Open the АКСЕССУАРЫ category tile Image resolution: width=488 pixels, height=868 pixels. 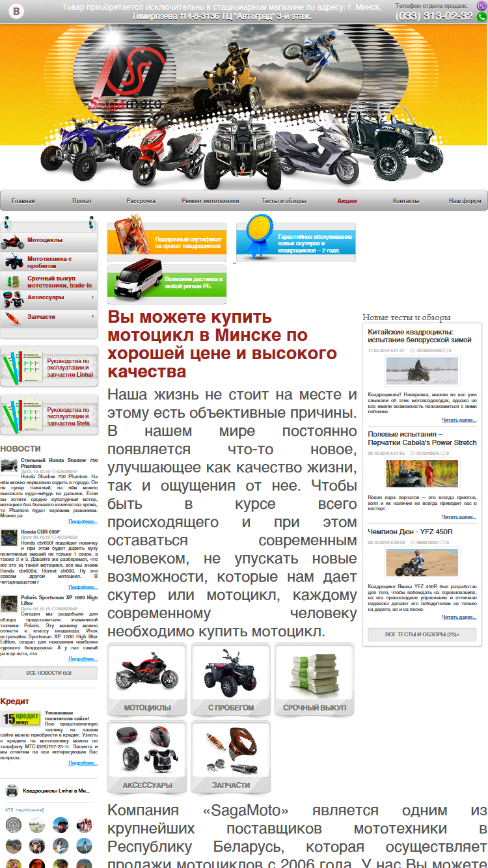pos(147,757)
